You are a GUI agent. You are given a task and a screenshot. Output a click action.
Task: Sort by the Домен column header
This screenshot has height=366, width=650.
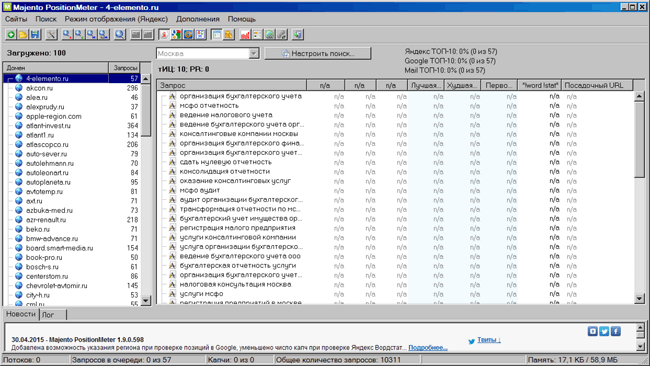56,68
